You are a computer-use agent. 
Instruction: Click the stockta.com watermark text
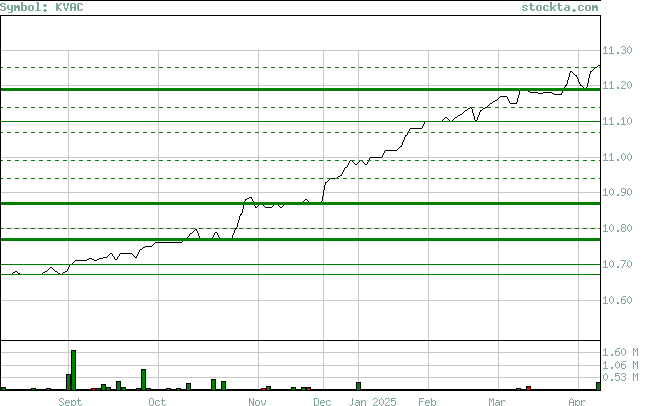pyautogui.click(x=559, y=8)
